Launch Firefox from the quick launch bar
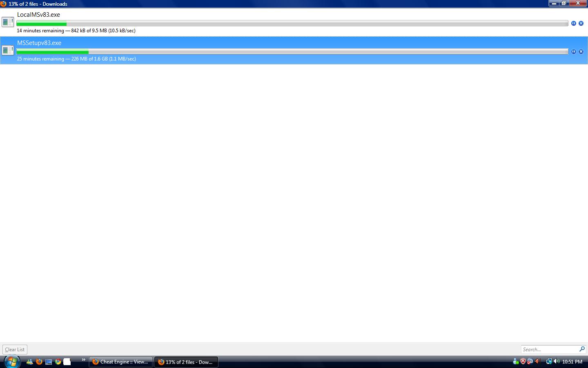This screenshot has width=588, height=368. 39,362
